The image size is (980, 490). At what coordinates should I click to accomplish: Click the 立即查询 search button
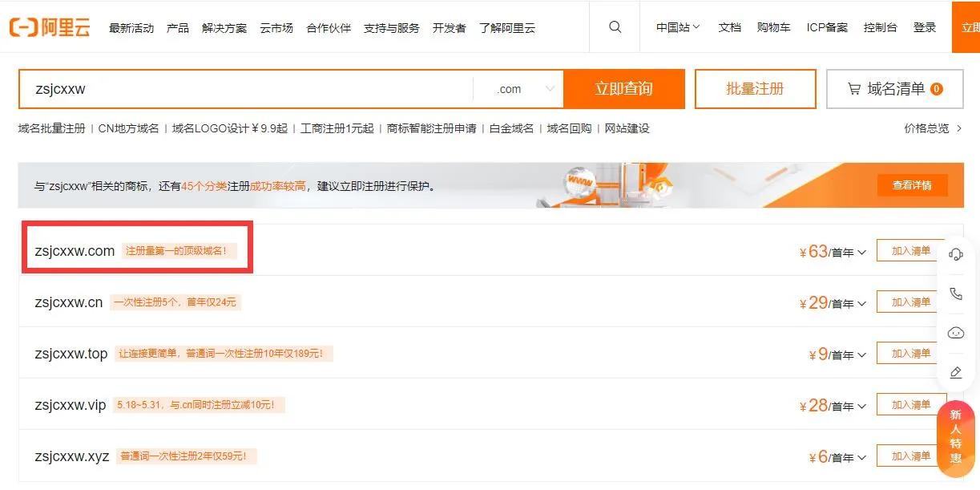(626, 89)
